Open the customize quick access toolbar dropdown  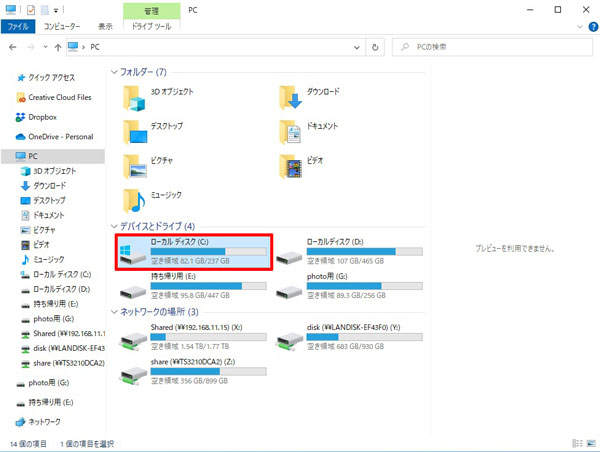coord(56,10)
